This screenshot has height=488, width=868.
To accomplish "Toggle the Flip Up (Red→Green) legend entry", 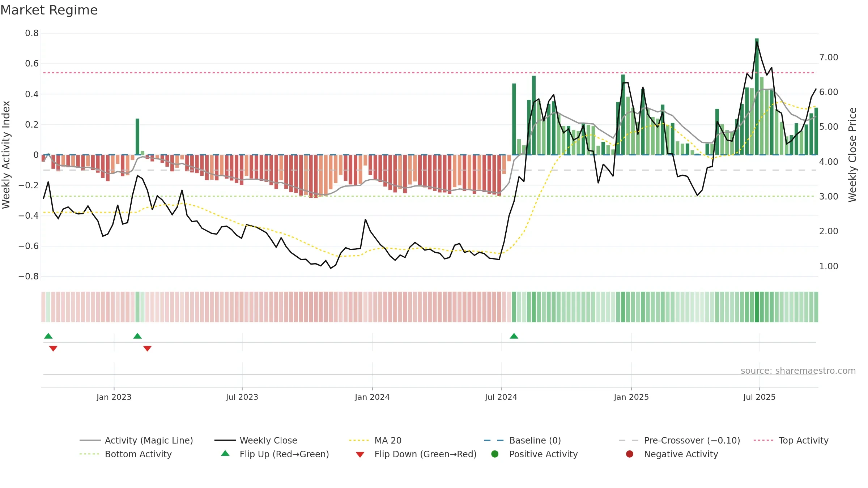I will click(275, 454).
